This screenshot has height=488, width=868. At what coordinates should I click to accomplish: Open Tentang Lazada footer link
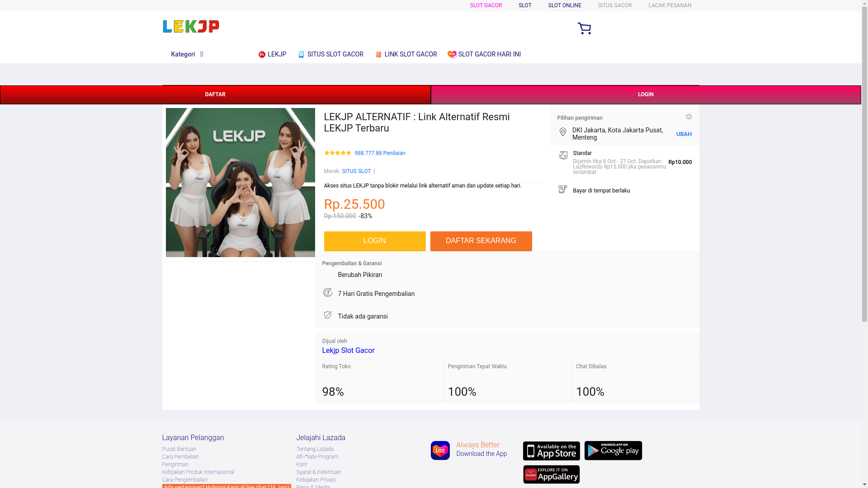pos(315,449)
